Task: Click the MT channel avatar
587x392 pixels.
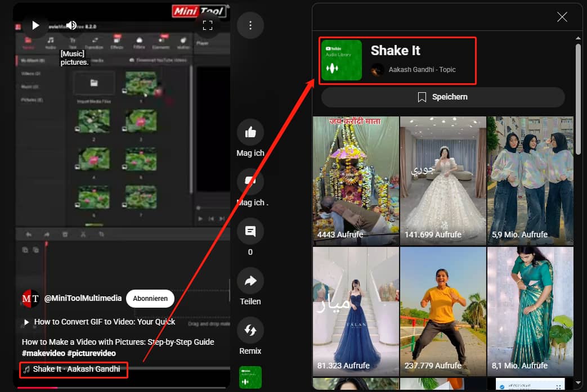Action: (30, 299)
